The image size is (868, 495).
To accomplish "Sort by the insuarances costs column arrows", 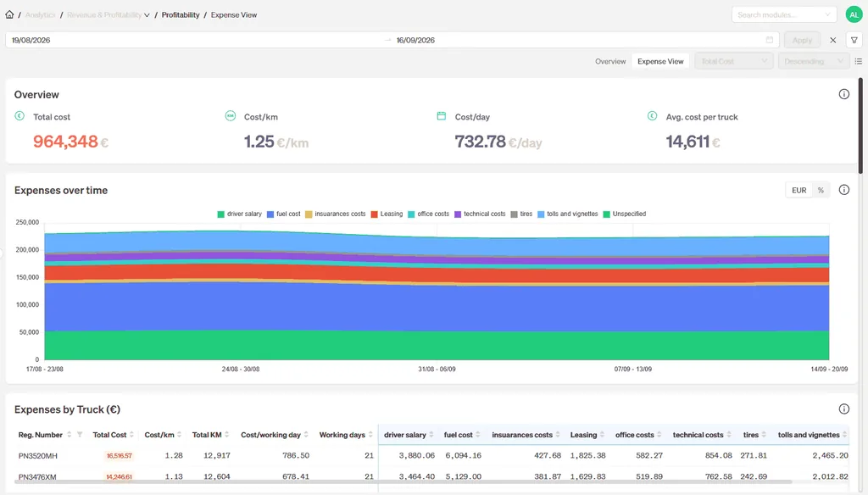I will [x=558, y=435].
